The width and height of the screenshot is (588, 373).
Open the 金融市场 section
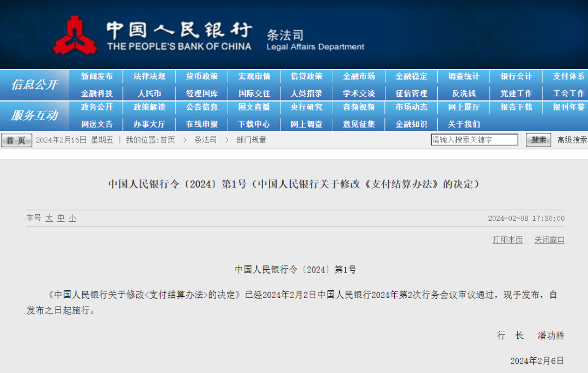(358, 77)
